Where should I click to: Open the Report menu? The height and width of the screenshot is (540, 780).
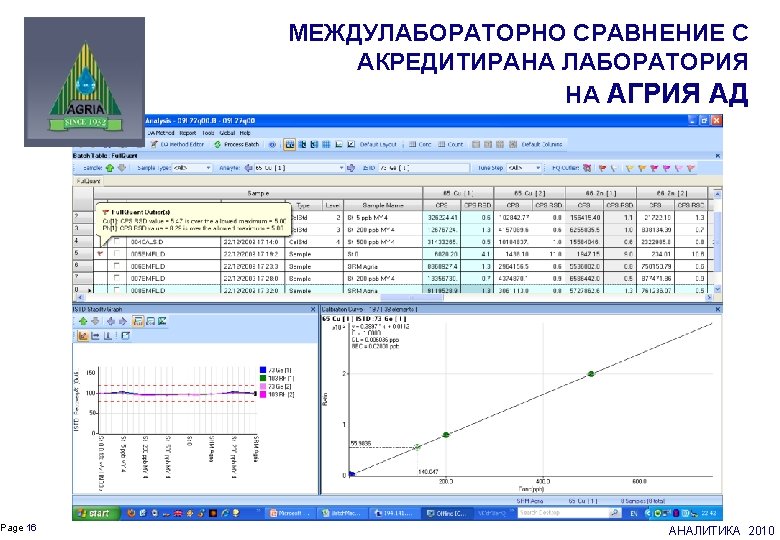[188, 133]
